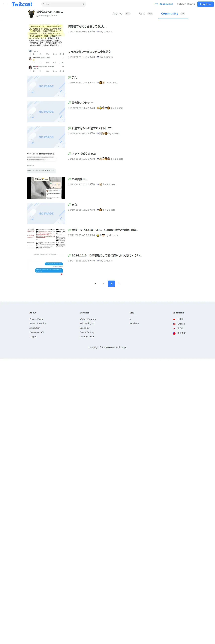Open the user profile avatar
Screen dimensions: 215x644
(x=31, y=14)
